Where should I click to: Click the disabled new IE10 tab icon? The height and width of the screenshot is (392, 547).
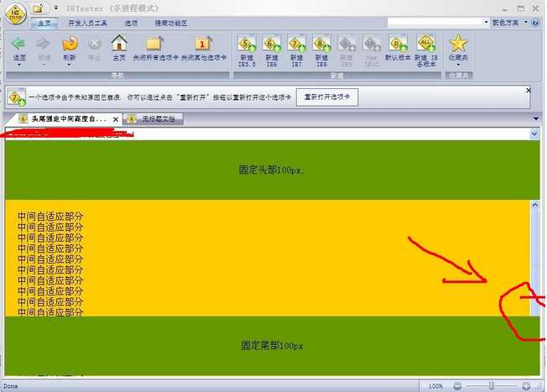click(x=372, y=44)
